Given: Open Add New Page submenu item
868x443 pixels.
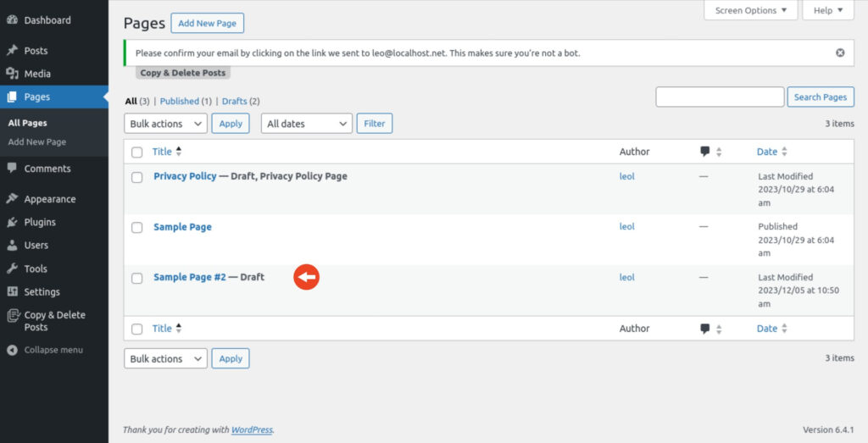Looking at the screenshot, I should tap(37, 141).
